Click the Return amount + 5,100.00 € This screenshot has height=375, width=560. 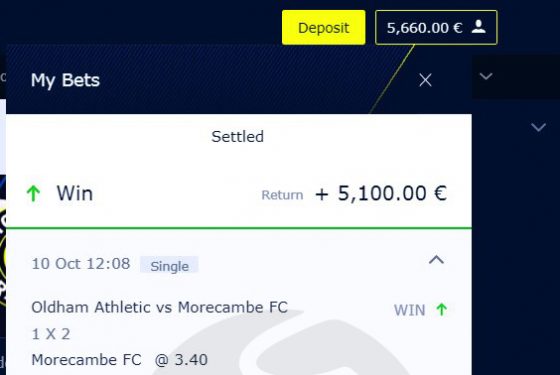pyautogui.click(x=381, y=194)
